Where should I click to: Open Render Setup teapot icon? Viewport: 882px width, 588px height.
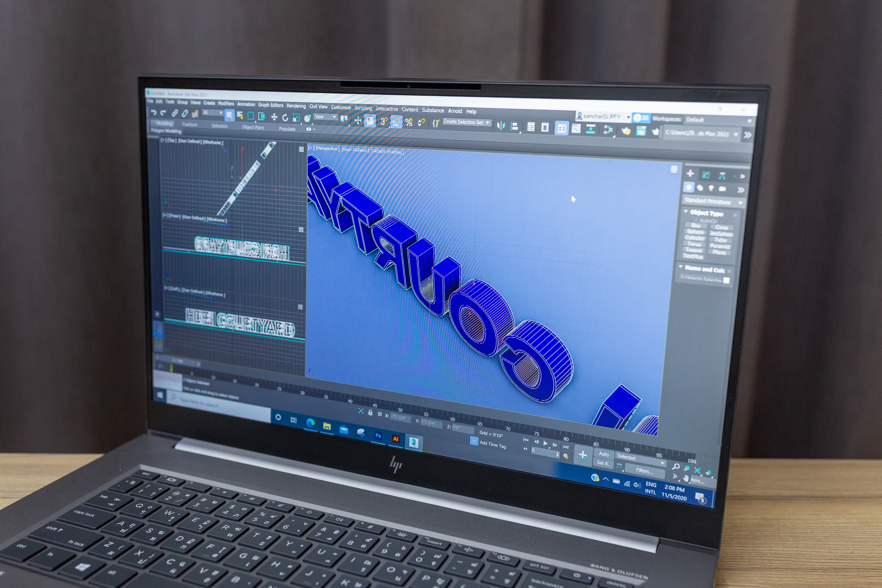tap(626, 131)
